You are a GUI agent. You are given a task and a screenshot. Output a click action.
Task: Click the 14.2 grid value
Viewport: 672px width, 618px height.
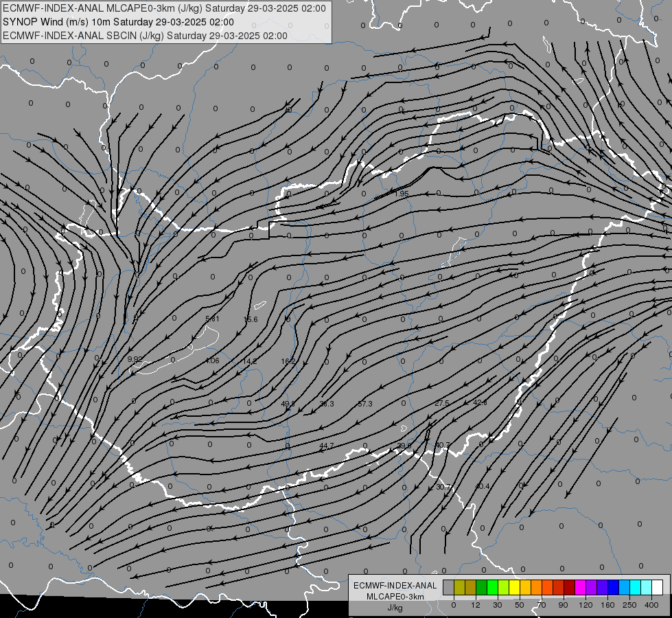[x=250, y=362]
